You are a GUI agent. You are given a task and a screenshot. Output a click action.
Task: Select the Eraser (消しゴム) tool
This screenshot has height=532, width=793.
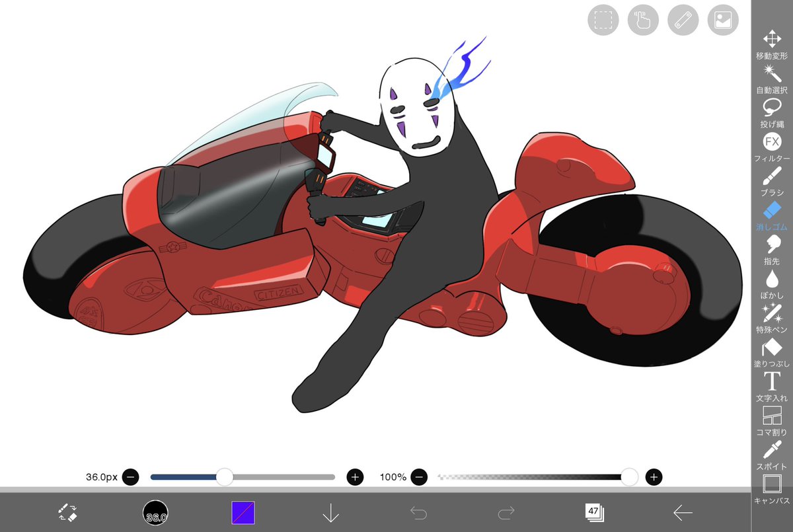[x=772, y=216]
